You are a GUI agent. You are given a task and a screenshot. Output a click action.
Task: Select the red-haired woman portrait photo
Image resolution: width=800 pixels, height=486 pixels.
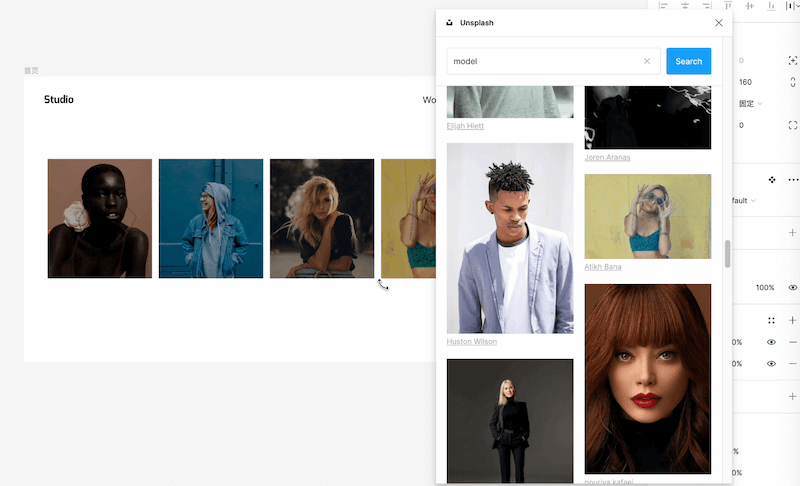pos(647,378)
